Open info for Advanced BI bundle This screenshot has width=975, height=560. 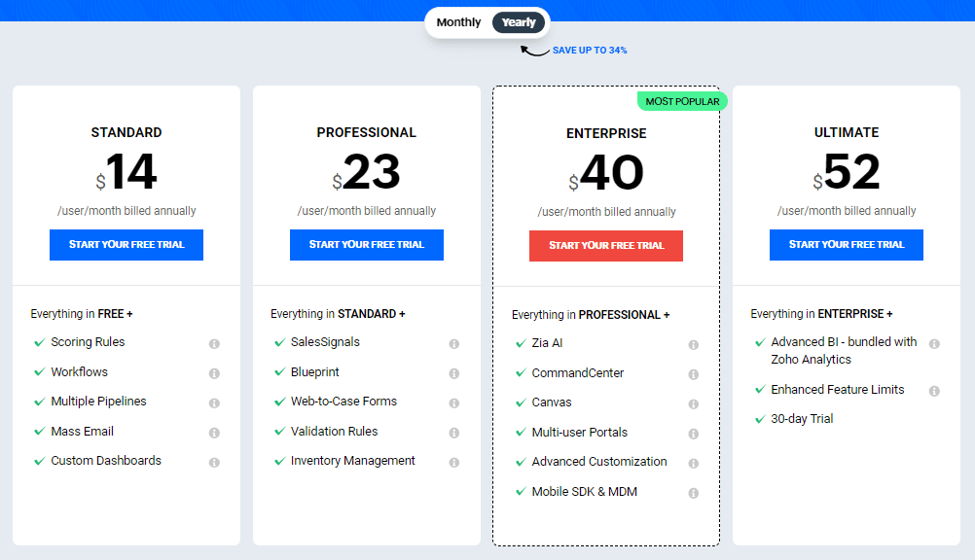934,343
